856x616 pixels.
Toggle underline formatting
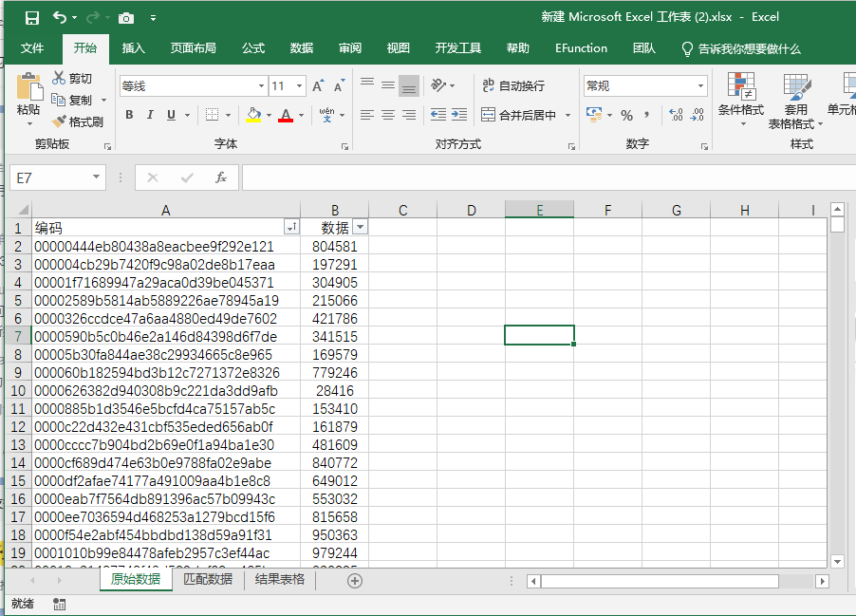(172, 115)
